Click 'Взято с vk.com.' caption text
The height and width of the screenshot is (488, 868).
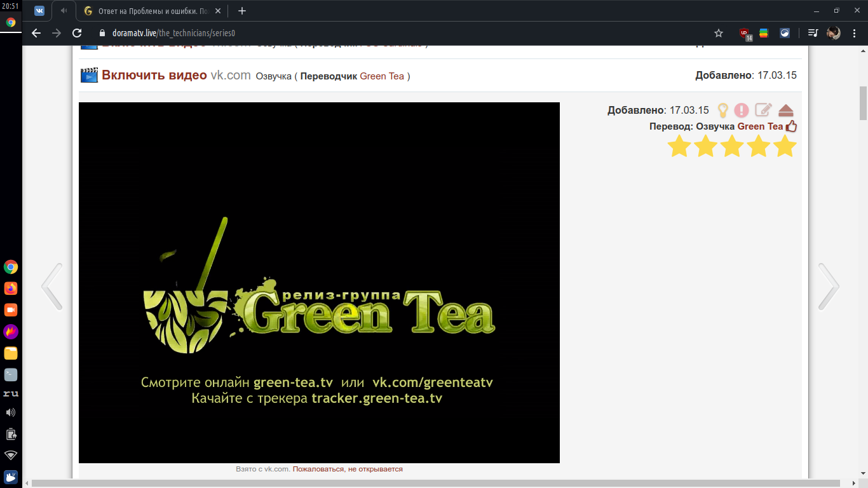coord(263,469)
